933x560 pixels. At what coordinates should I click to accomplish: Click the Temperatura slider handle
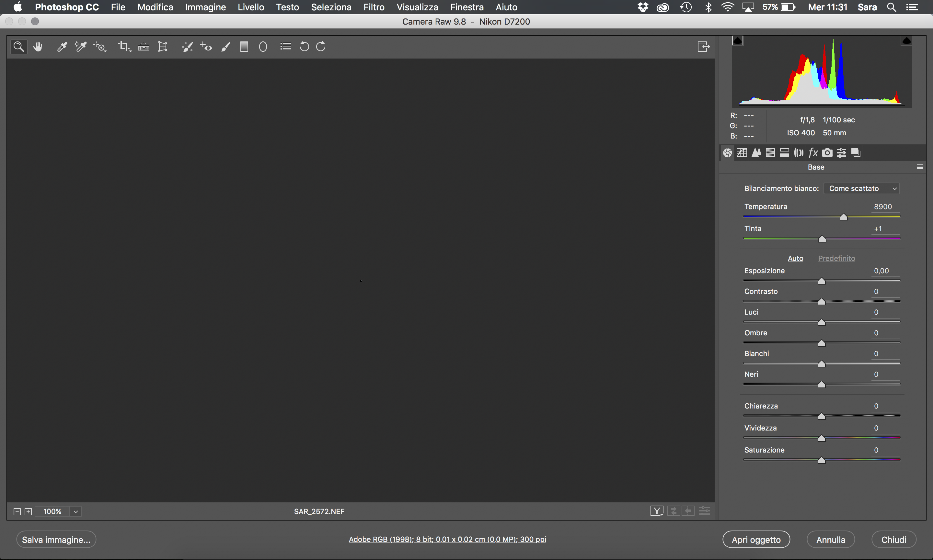[x=844, y=217]
